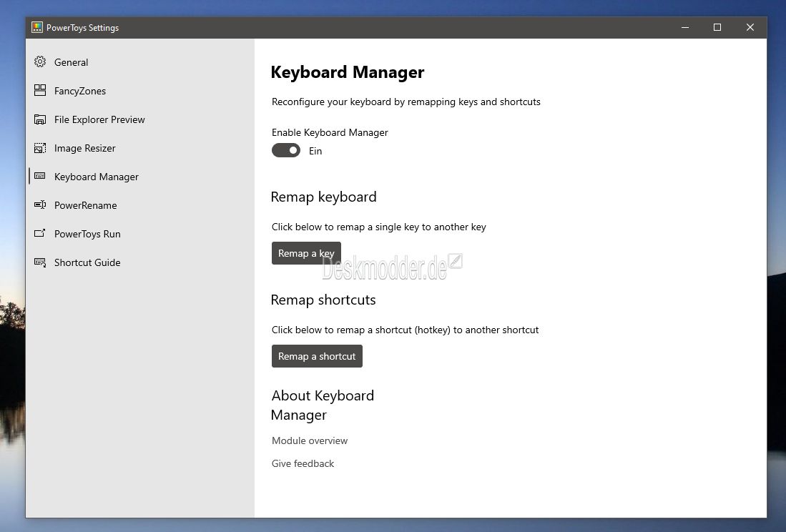This screenshot has height=532, width=786.
Task: Click the Keyboard Manager page heading
Action: [x=348, y=72]
